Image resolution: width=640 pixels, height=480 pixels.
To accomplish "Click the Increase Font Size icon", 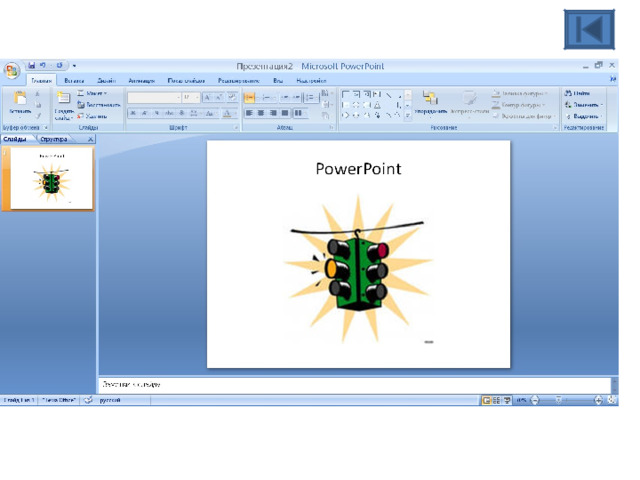I will (x=207, y=98).
